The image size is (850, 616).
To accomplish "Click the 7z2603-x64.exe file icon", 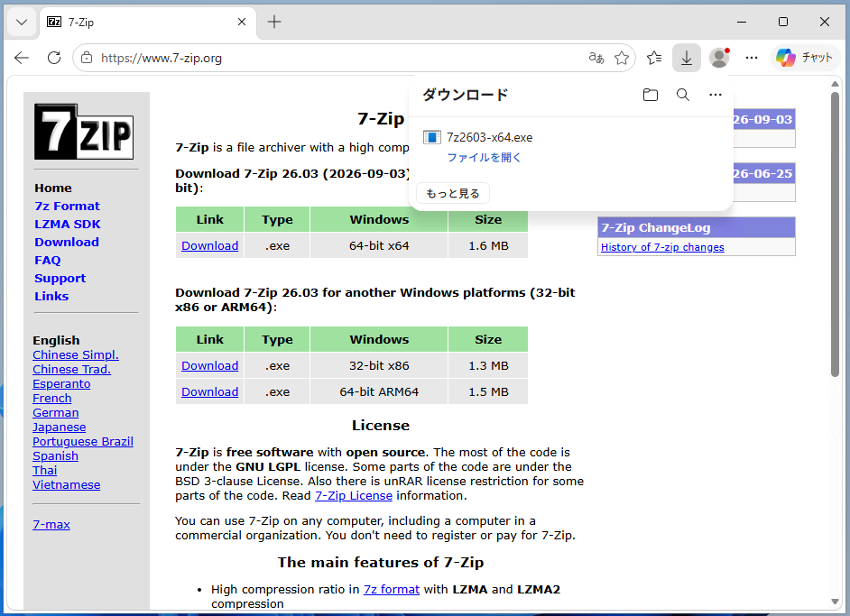I will point(431,138).
